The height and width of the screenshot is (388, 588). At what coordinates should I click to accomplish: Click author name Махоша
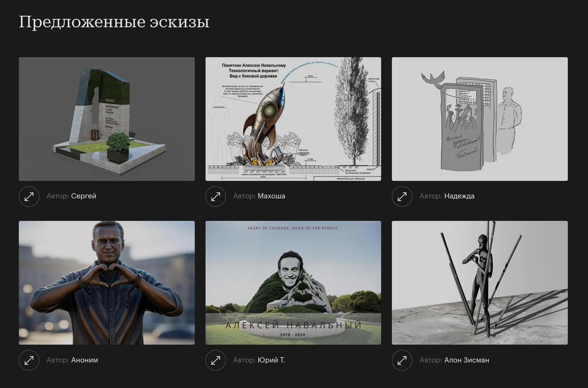272,196
